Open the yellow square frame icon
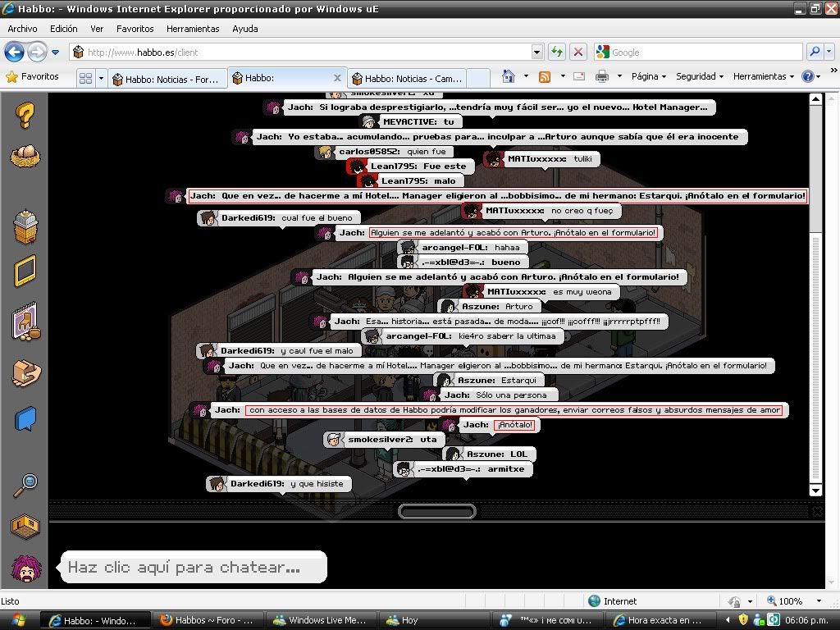This screenshot has width=840, height=630. 25,271
